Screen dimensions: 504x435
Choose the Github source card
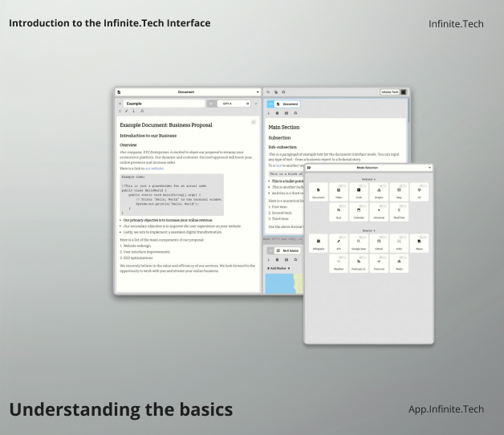[379, 243]
